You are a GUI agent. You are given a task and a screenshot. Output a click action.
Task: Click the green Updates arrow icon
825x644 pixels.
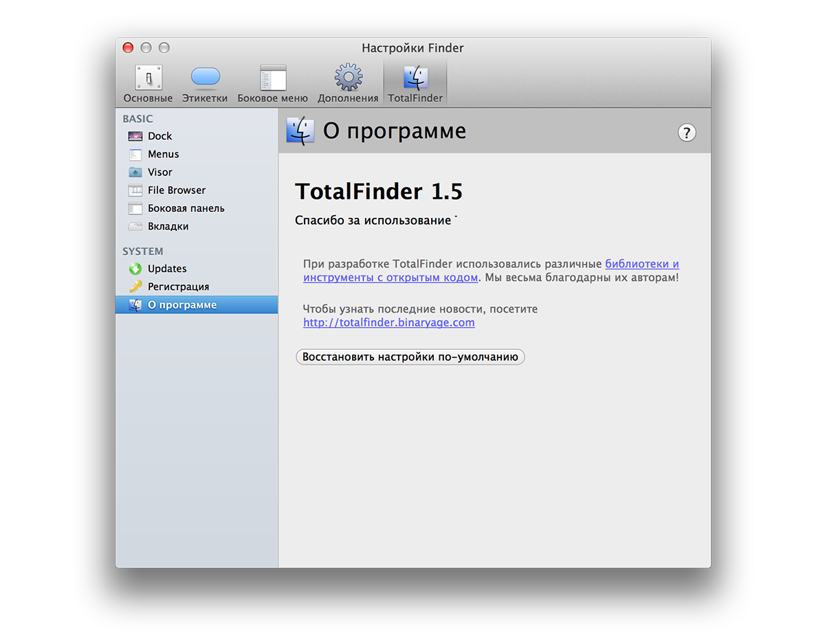coord(135,269)
